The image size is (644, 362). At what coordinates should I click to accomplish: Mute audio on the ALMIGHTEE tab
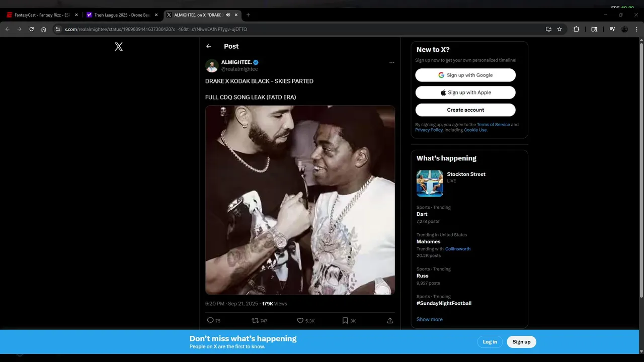tap(228, 15)
